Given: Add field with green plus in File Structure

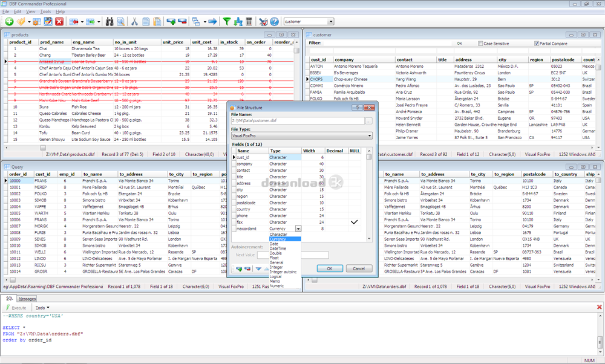Looking at the screenshot, I should coord(239,268).
